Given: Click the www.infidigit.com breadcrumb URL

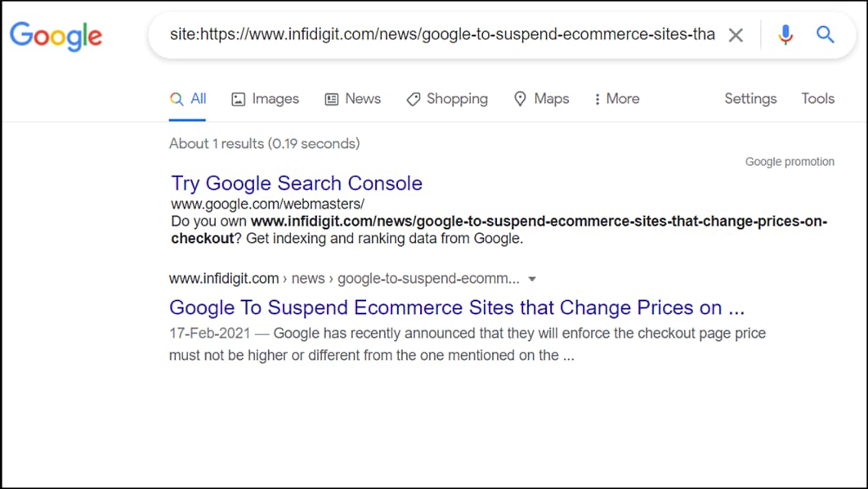Looking at the screenshot, I should pos(224,279).
